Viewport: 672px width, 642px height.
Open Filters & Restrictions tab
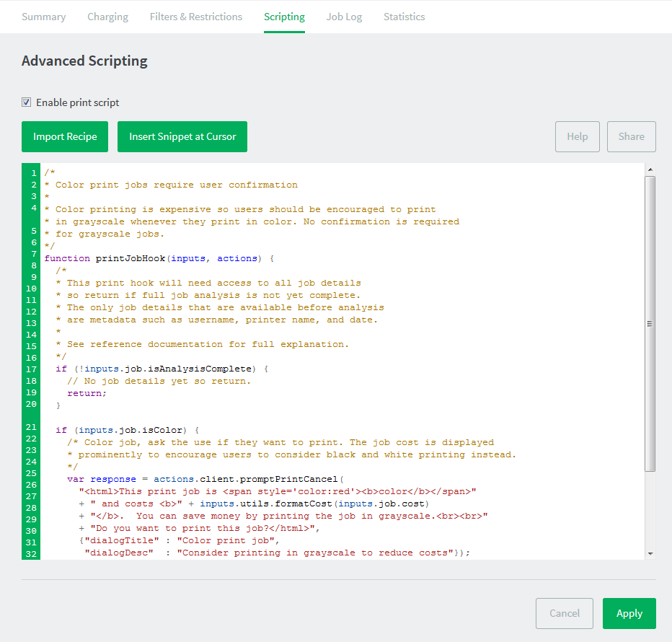196,17
